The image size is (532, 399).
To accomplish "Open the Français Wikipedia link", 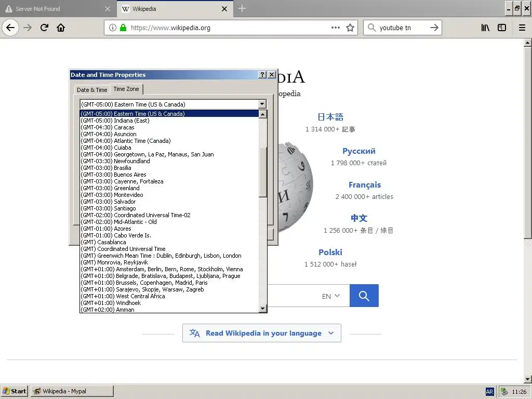I will coord(365,185).
